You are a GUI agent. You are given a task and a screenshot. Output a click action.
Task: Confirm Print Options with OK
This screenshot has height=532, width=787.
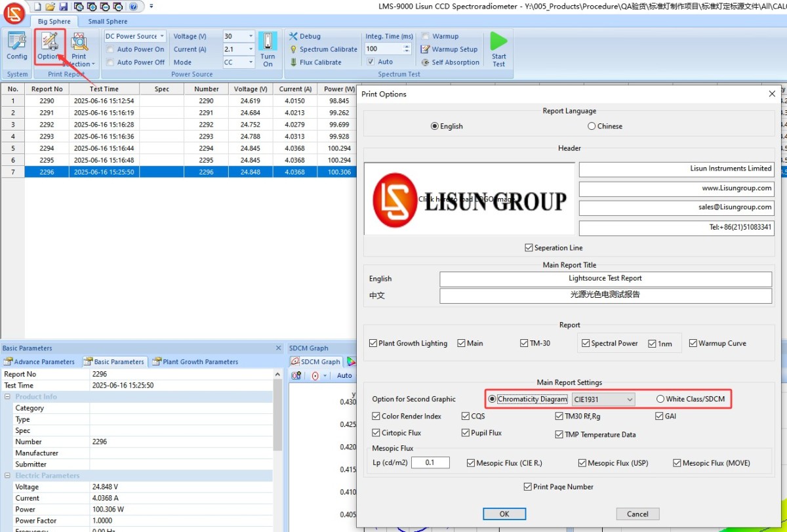(x=504, y=514)
